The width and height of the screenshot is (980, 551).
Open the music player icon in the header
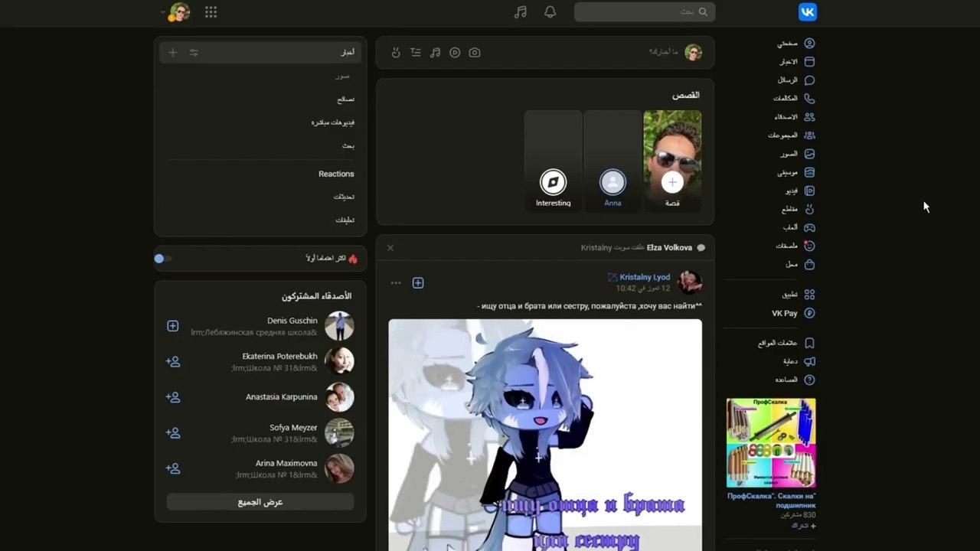click(521, 11)
